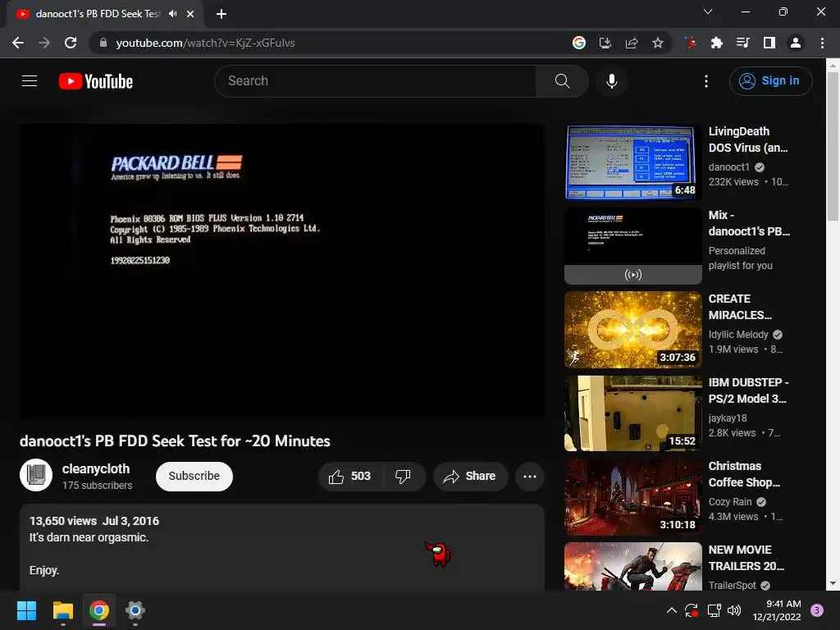Screen dimensions: 840x630
Task: Open CREATE MIRACLES video thumbnail
Action: 632,330
